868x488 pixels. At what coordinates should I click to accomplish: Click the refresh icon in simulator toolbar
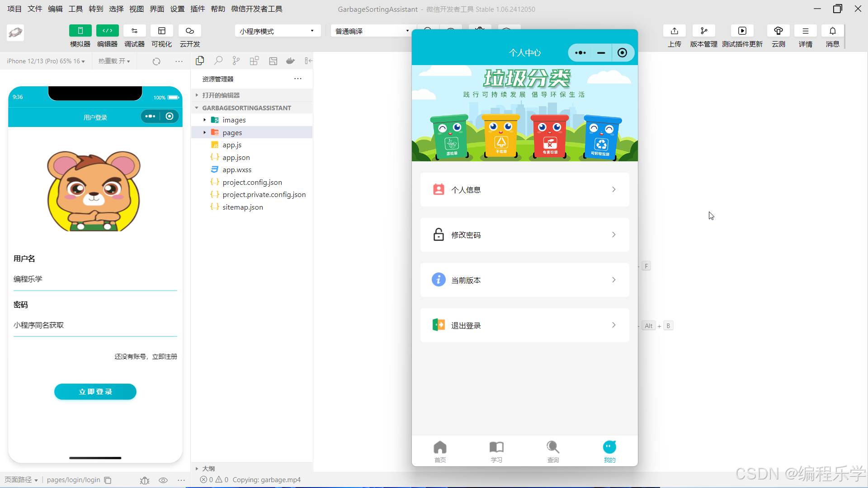click(156, 61)
